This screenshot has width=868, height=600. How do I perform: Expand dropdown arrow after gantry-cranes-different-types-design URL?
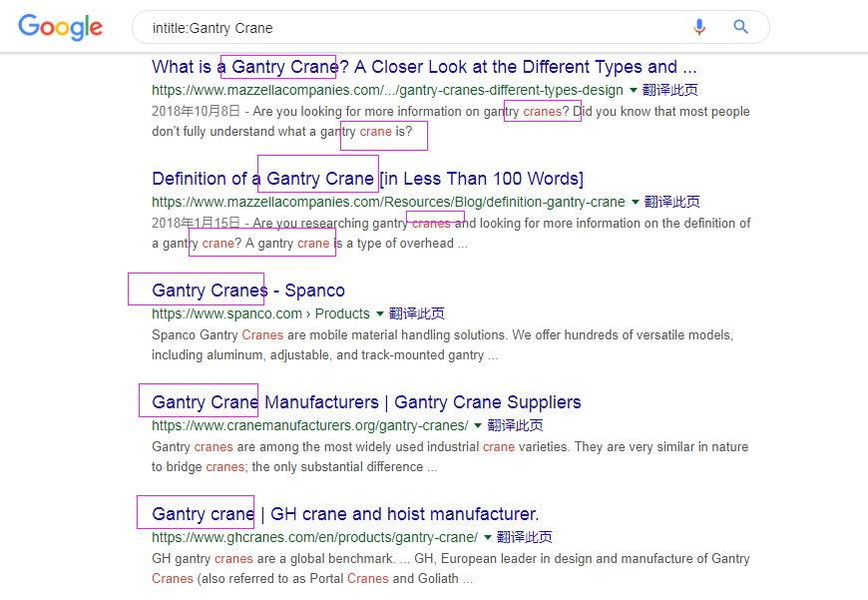point(634,90)
